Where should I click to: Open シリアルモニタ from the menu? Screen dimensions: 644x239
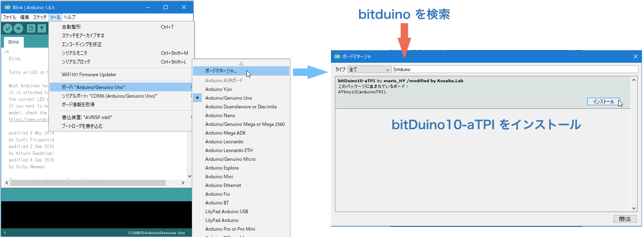[x=121, y=53]
